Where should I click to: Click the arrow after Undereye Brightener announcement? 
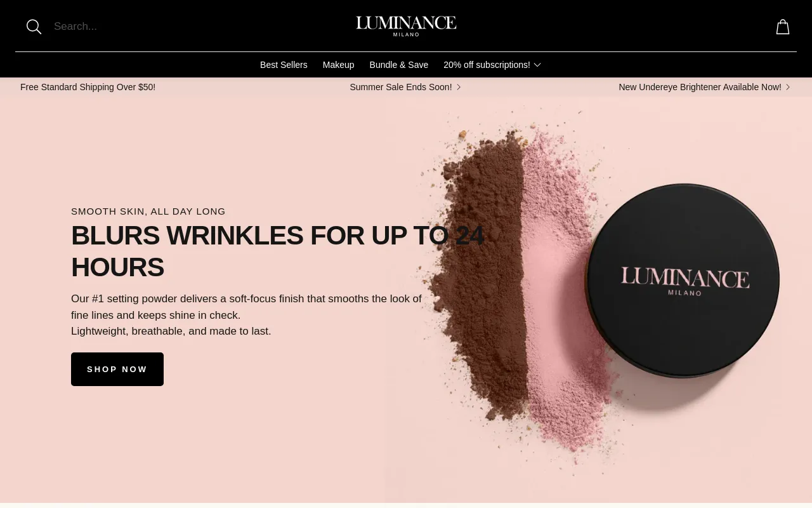[788, 87]
